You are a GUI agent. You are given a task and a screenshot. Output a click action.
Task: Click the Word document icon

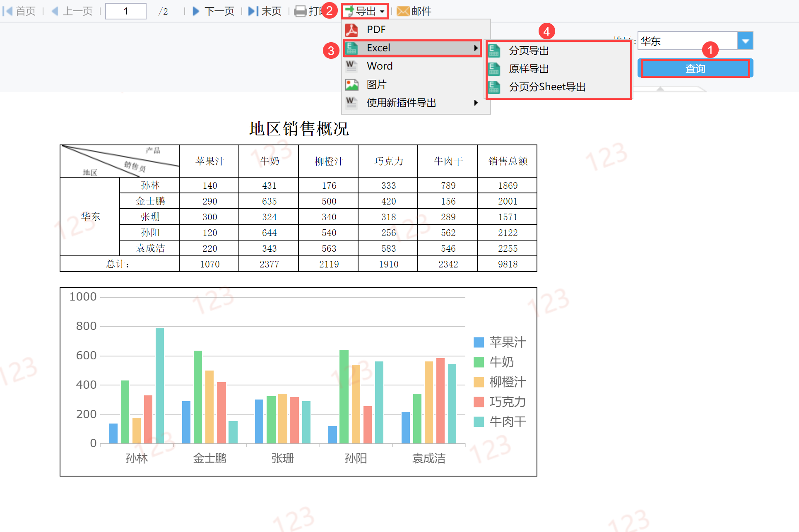(x=351, y=66)
